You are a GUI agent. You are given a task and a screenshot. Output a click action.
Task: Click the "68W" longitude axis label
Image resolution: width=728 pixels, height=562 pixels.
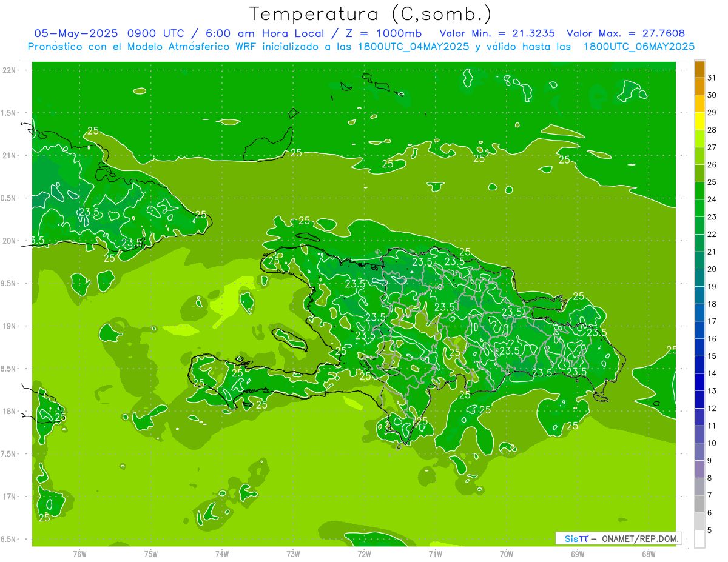click(x=649, y=554)
